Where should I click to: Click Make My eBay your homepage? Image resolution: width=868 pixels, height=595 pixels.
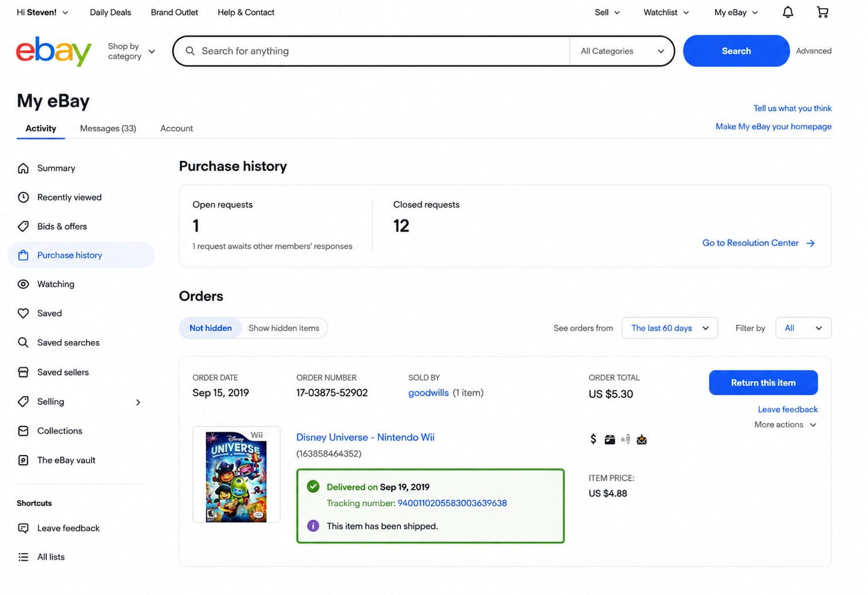click(773, 127)
